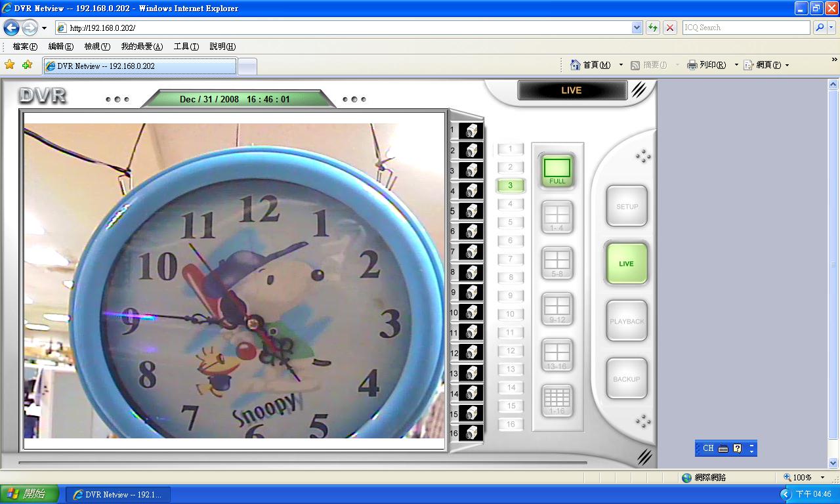Open the 1-16 sixteen-channel grid layout icon

(556, 400)
